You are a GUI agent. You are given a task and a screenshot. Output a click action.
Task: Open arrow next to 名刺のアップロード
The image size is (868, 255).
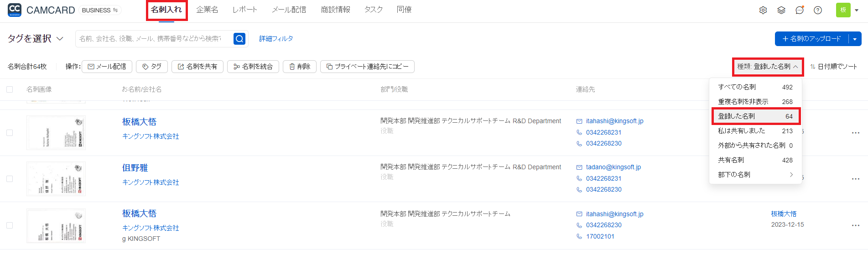(x=855, y=39)
